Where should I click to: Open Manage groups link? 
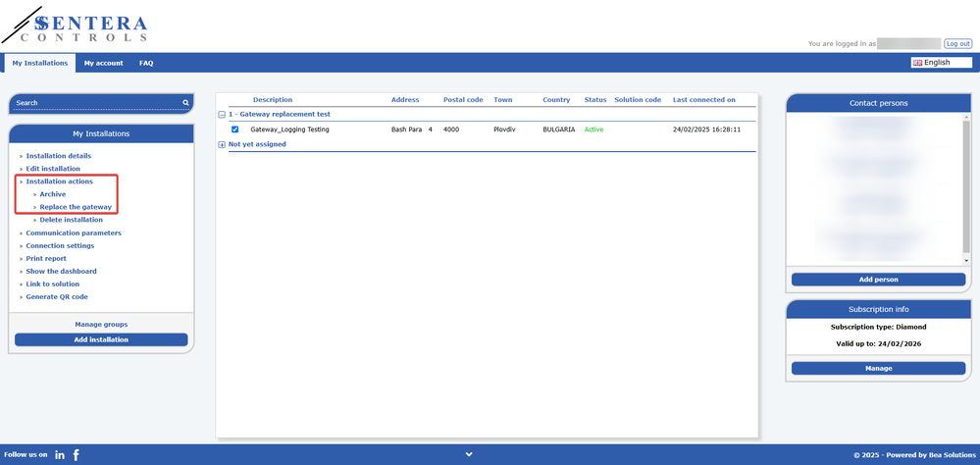[x=101, y=325]
